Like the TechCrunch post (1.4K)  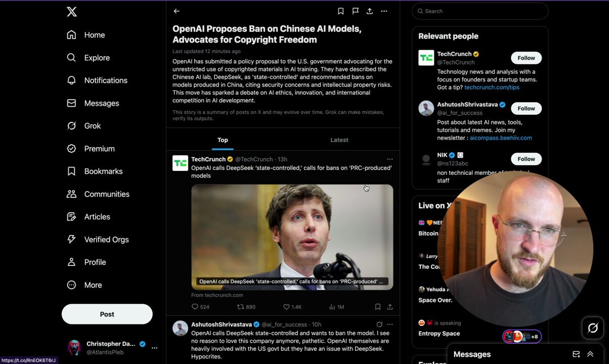[292, 307]
